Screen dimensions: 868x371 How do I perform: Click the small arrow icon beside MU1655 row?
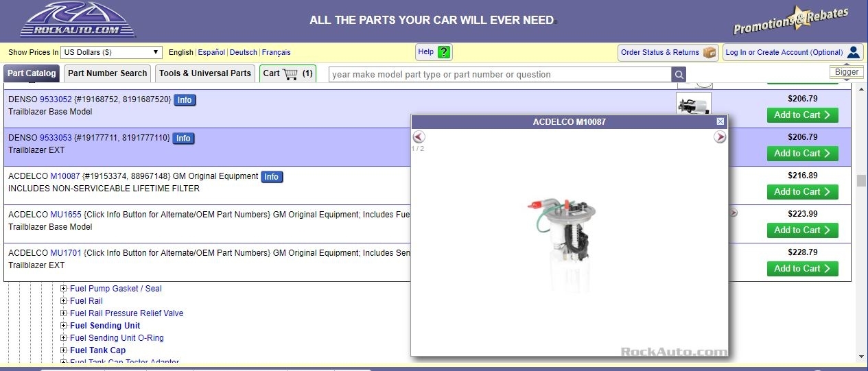[x=734, y=213]
